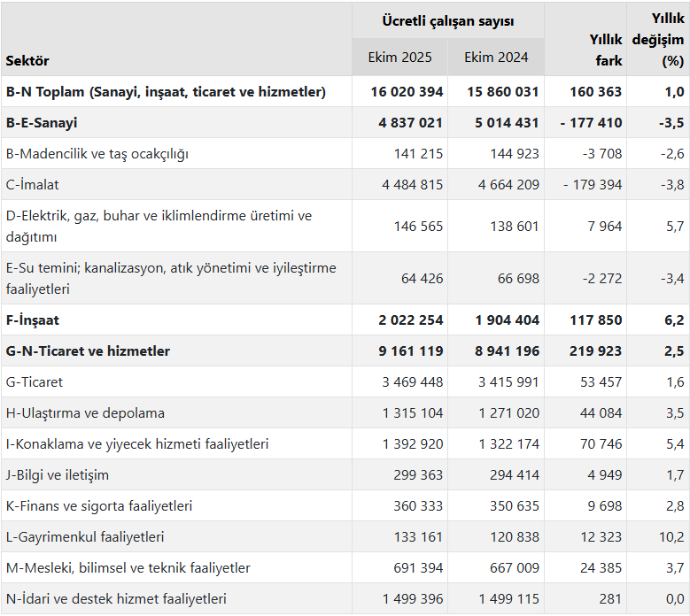The image size is (690, 616).
Task: Click the K-Finans ve sigorta faaliyetleri label
Action: click(99, 506)
